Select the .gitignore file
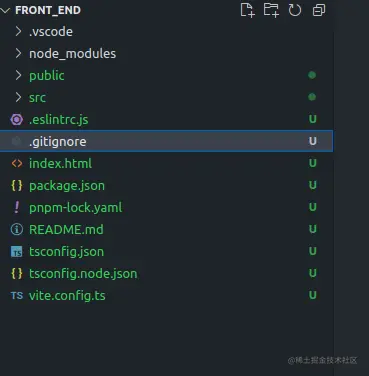This screenshot has height=376, width=369. pyautogui.click(x=167, y=141)
